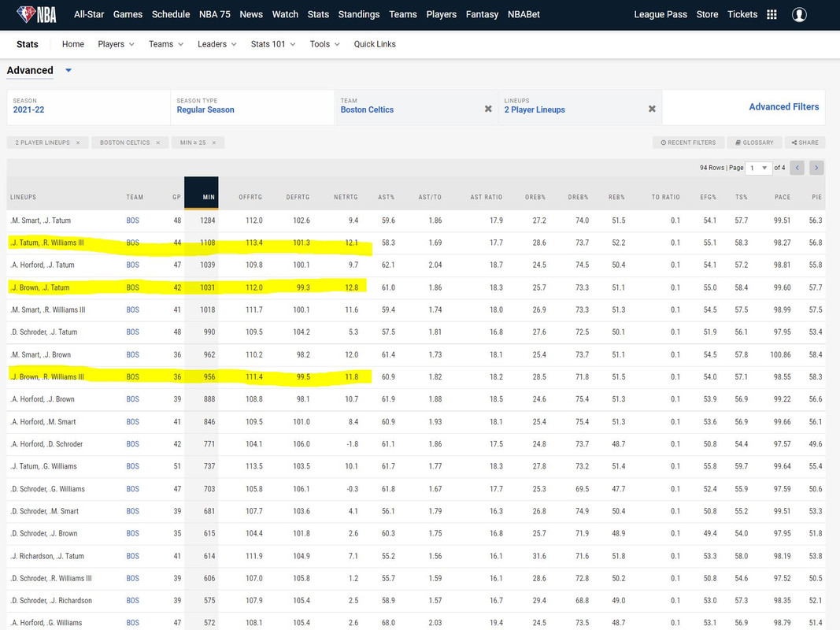Image resolution: width=840 pixels, height=630 pixels.
Task: Open Recent Filters
Action: (688, 143)
